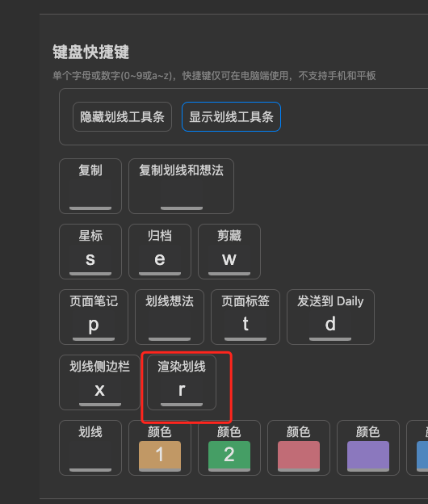The image size is (428, 504).
Task: Edit 划线侧边栏 shortcut x
Action: (100, 392)
